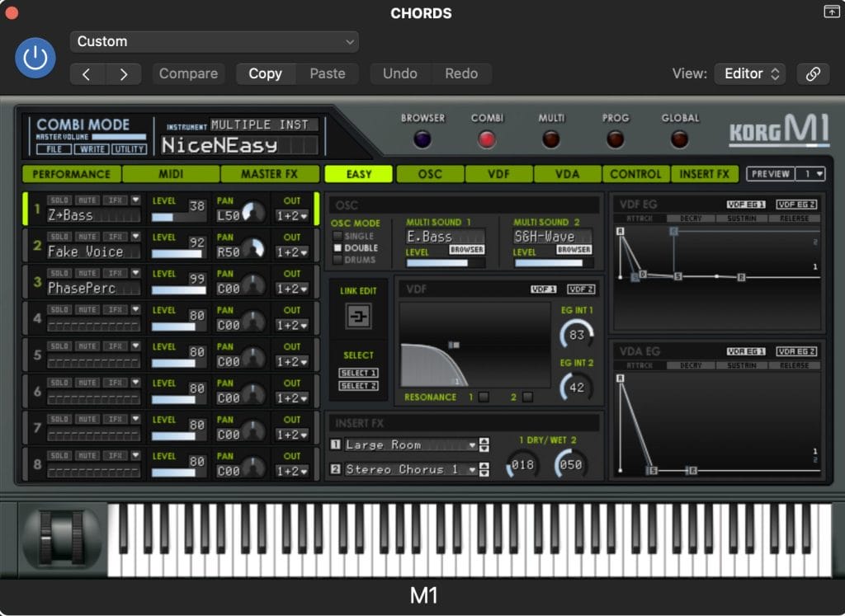The width and height of the screenshot is (845, 616).
Task: Click the Global mode LED button
Action: (680, 139)
